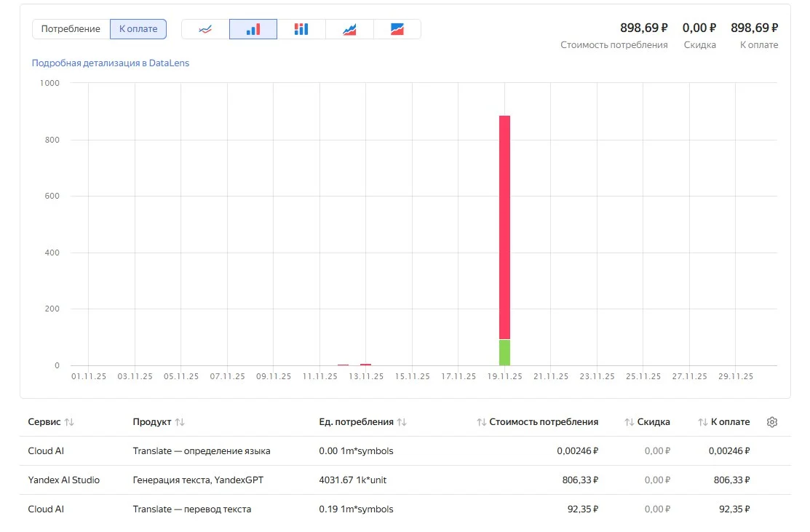Click red segment of 19.11.25 bar

[x=504, y=226]
